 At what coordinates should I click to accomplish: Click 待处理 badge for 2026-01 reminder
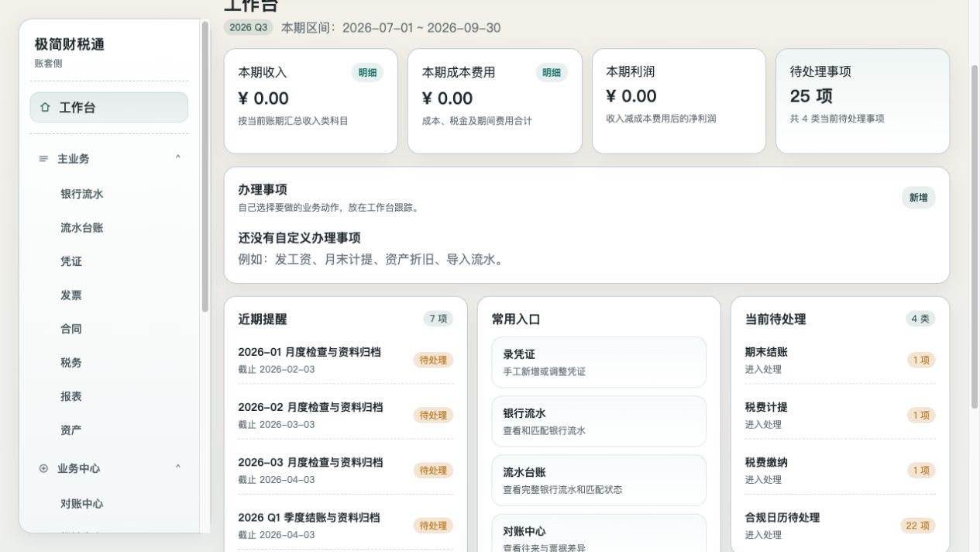point(433,360)
